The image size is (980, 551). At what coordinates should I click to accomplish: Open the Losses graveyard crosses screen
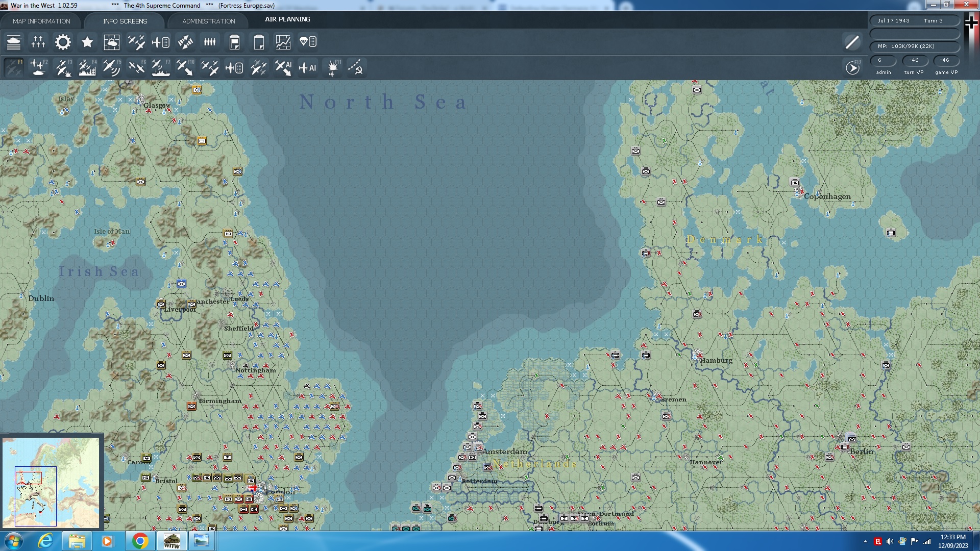(x=38, y=42)
